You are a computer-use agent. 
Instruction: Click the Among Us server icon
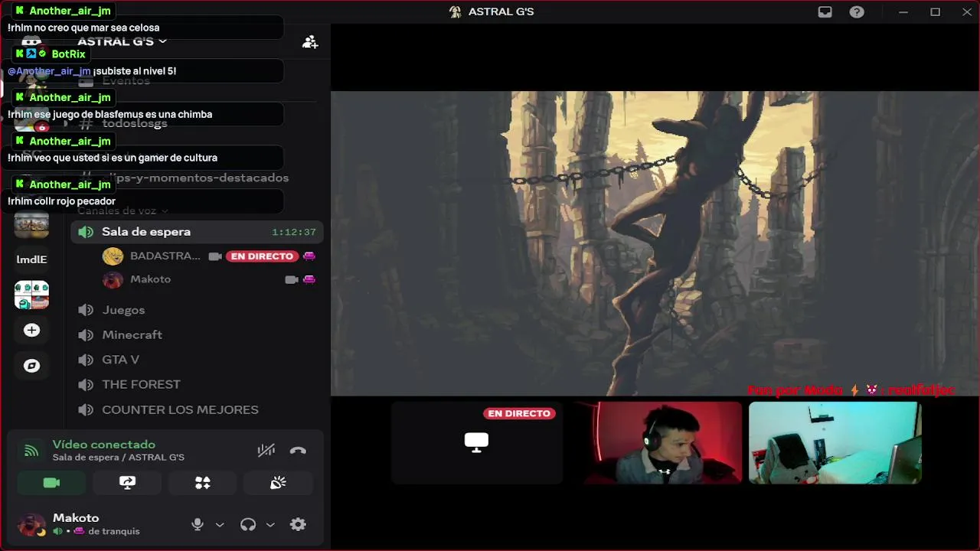click(x=31, y=295)
